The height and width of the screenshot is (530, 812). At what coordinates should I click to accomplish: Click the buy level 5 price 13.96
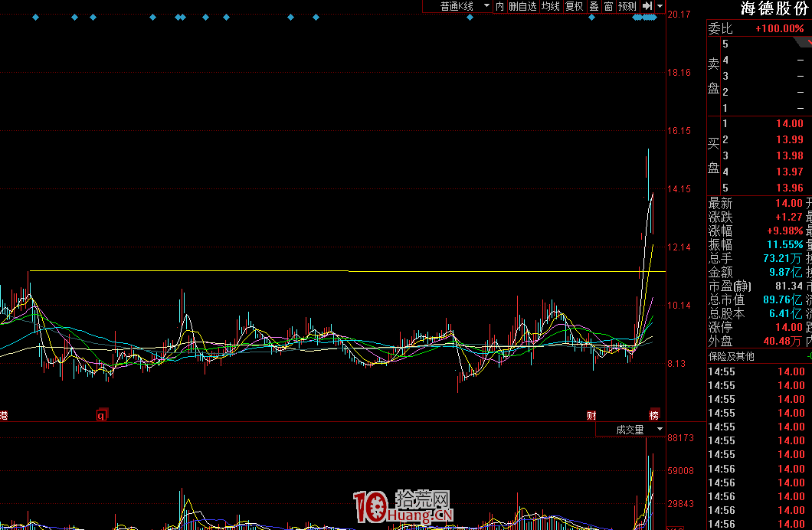[x=790, y=188]
